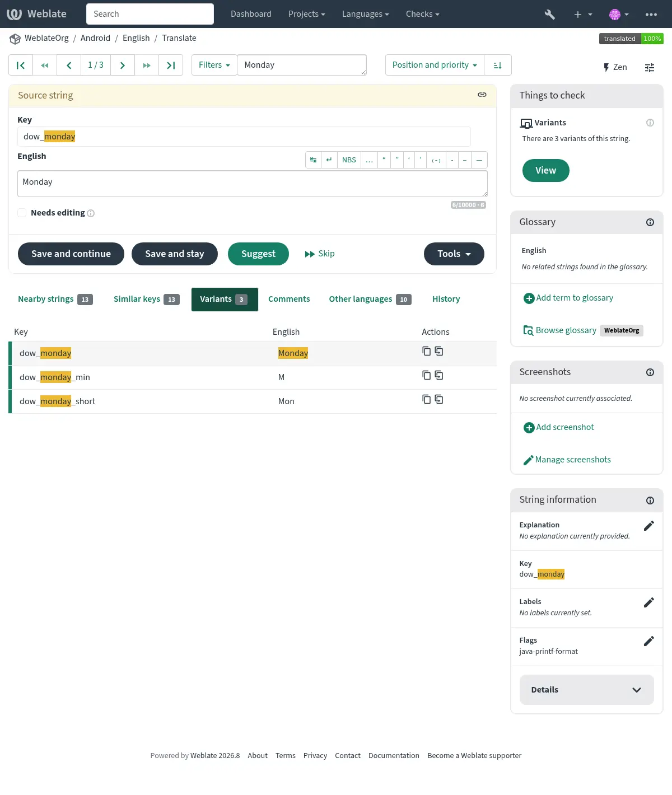Switch to the Similar keys tab

point(147,299)
